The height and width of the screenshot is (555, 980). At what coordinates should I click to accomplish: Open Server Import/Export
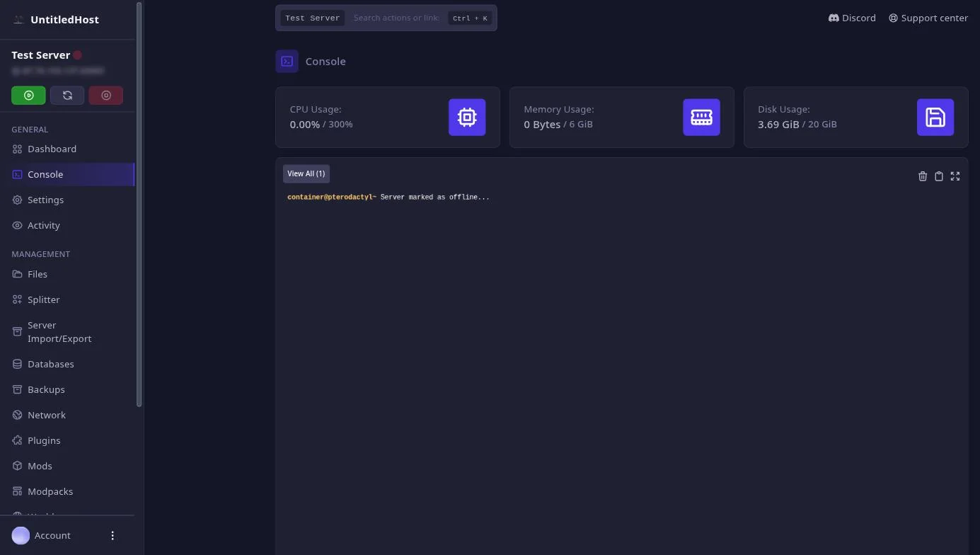click(67, 332)
